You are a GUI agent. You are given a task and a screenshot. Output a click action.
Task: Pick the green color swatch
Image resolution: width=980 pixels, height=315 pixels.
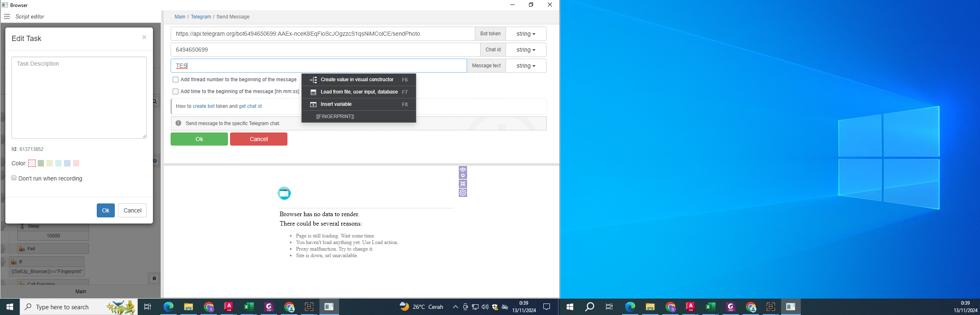tap(41, 163)
